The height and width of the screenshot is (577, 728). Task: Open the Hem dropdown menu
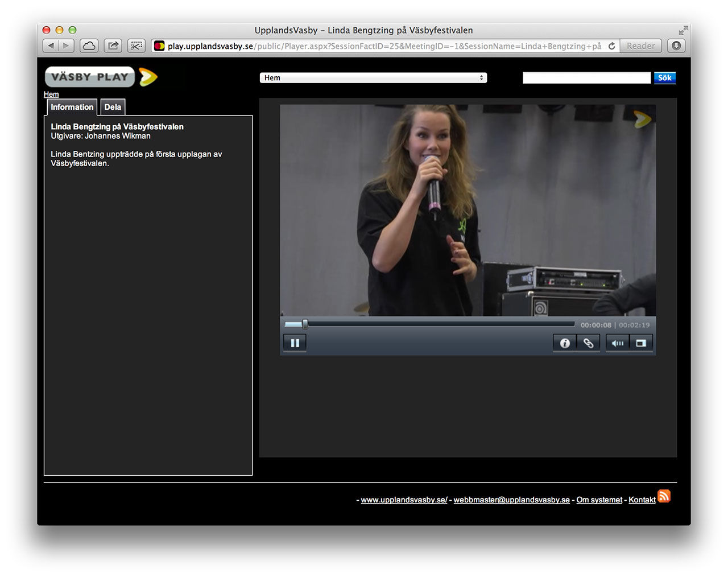tap(373, 78)
